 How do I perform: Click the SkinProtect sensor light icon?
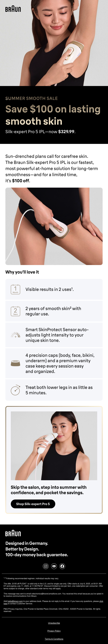[x=15, y=335]
